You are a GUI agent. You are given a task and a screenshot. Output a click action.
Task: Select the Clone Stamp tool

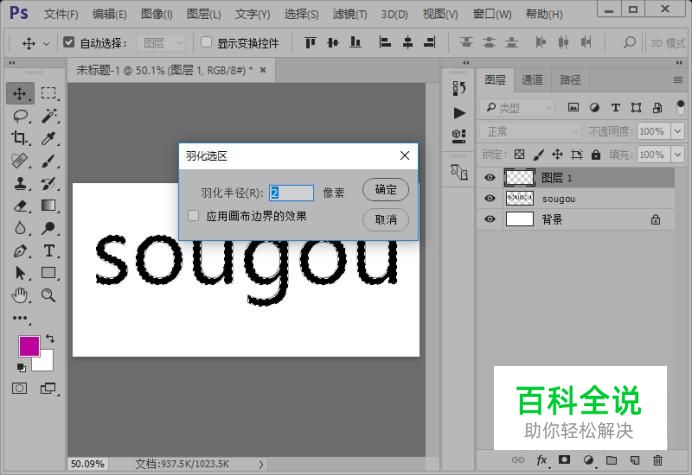point(20,183)
